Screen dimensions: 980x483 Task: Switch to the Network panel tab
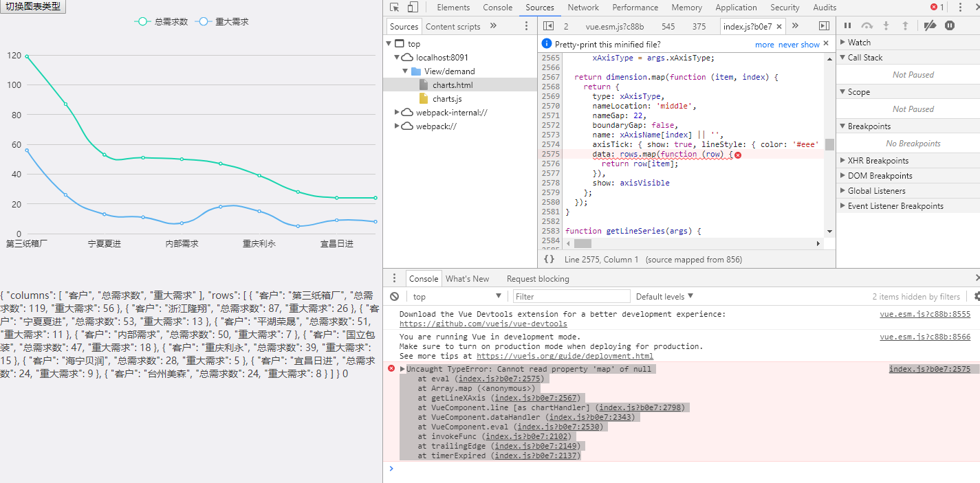[583, 8]
